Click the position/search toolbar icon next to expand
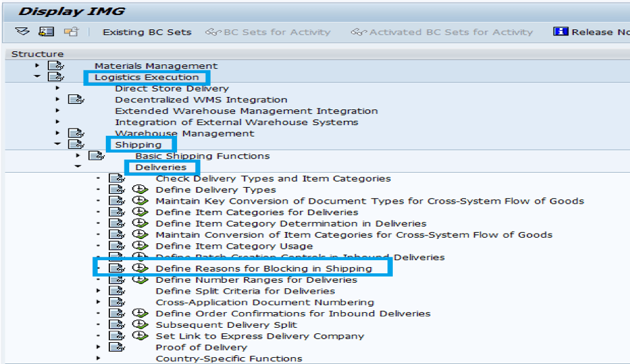630x364 pixels. (46, 31)
